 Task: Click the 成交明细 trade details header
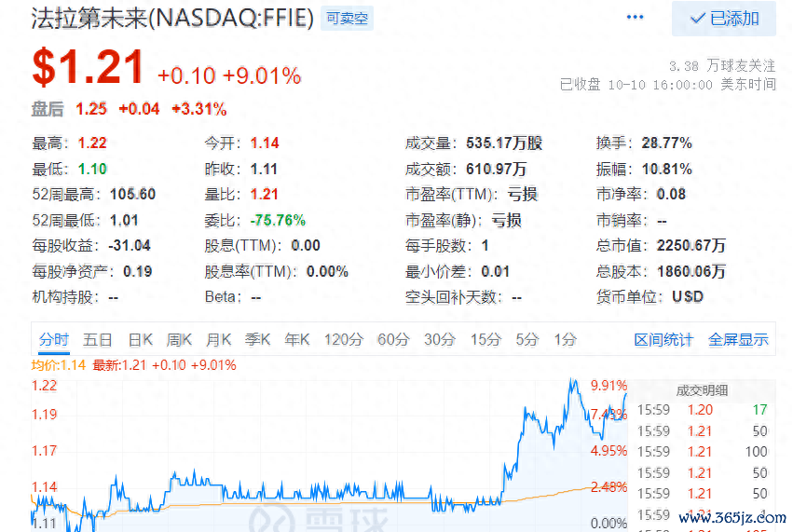point(702,390)
